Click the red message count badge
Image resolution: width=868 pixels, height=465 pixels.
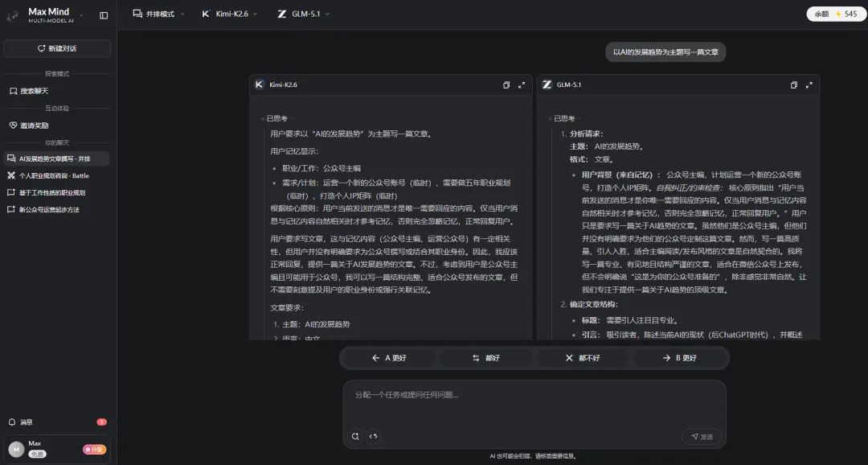point(102,422)
